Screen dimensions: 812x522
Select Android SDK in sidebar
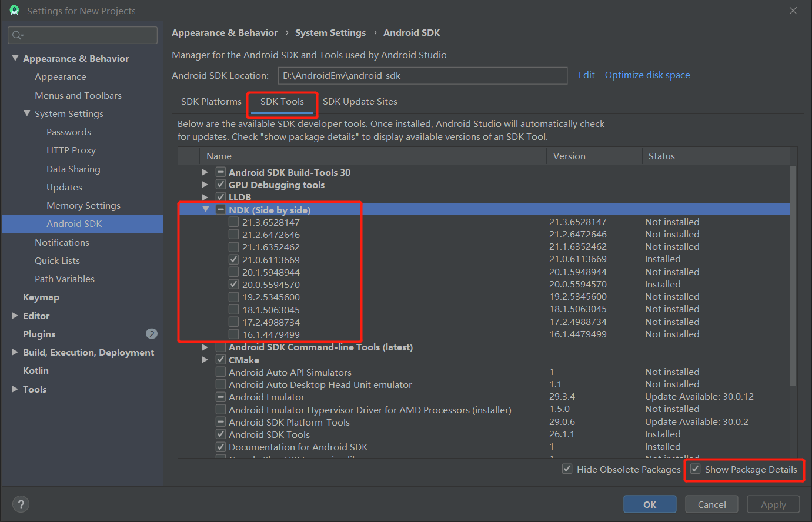pyautogui.click(x=82, y=224)
